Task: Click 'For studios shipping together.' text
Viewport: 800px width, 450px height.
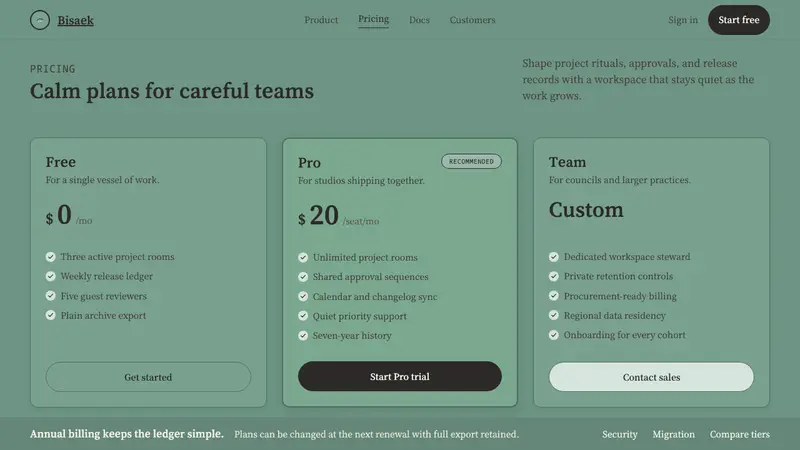Action: pyautogui.click(x=361, y=180)
